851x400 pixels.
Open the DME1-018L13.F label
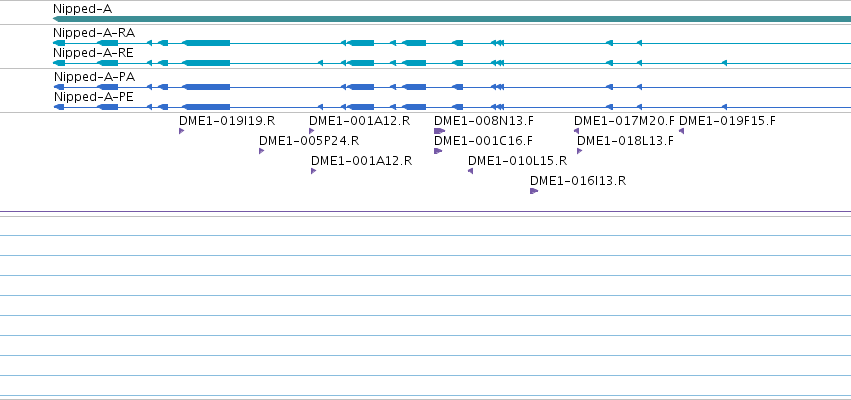pos(625,141)
